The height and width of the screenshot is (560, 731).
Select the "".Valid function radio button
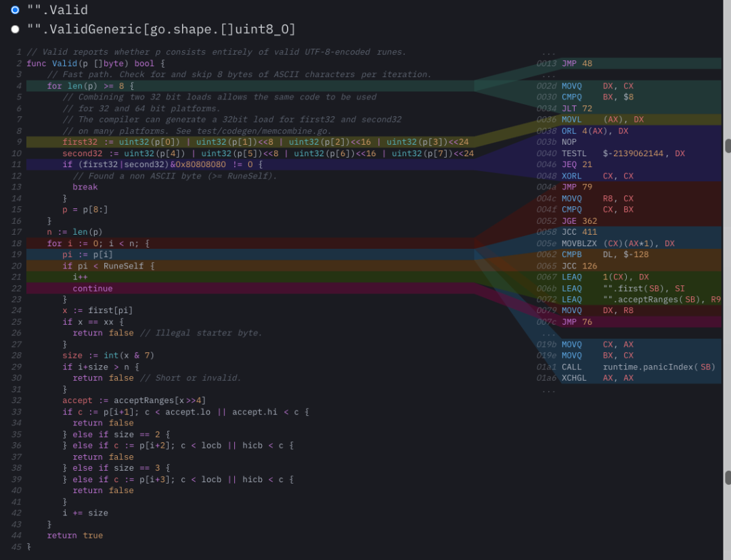click(x=15, y=10)
